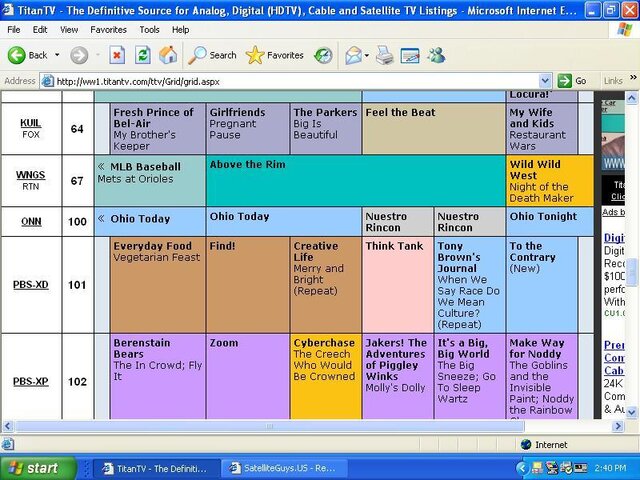Click the vertical scrollbar down arrow
Viewport: 640px width, 480px height.
click(631, 413)
